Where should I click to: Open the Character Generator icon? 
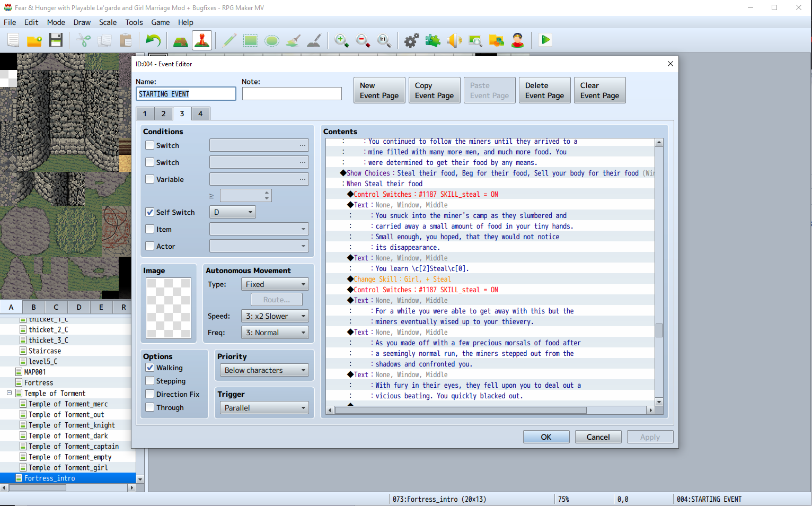[x=518, y=40]
